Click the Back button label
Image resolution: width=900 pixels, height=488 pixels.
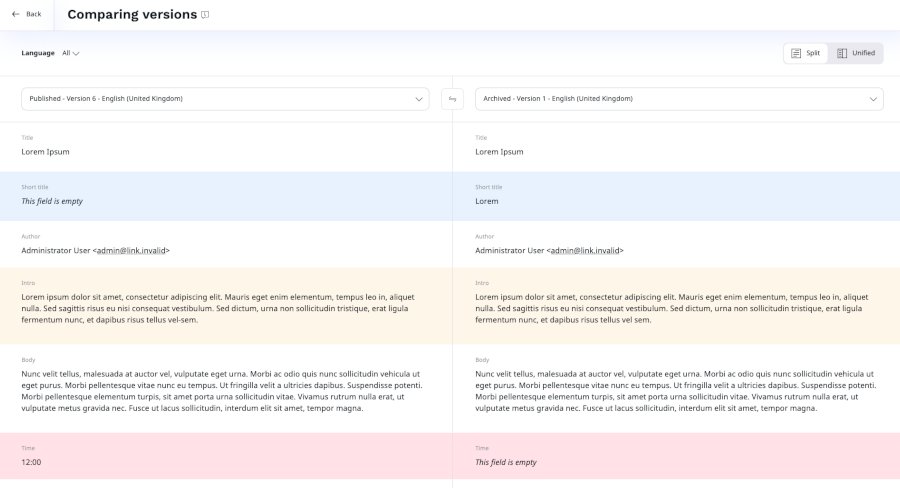coord(34,14)
